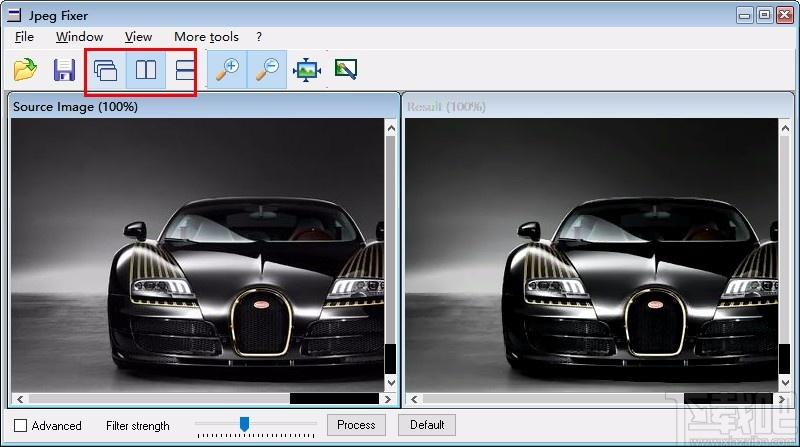Activate the Source Image (100%) title bar
This screenshot has height=447, width=800.
pos(204,107)
